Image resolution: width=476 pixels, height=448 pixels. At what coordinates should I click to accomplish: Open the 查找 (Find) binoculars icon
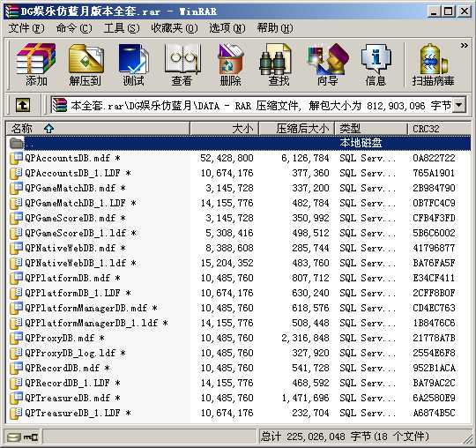click(x=279, y=64)
